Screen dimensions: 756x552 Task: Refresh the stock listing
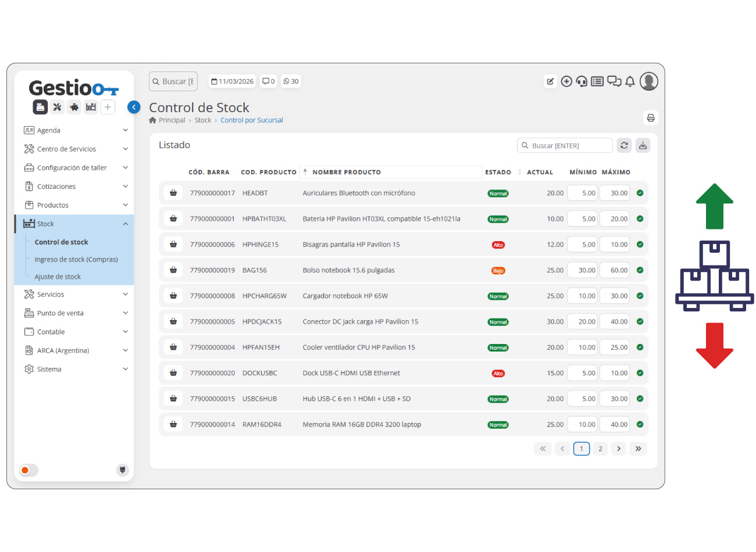(624, 145)
